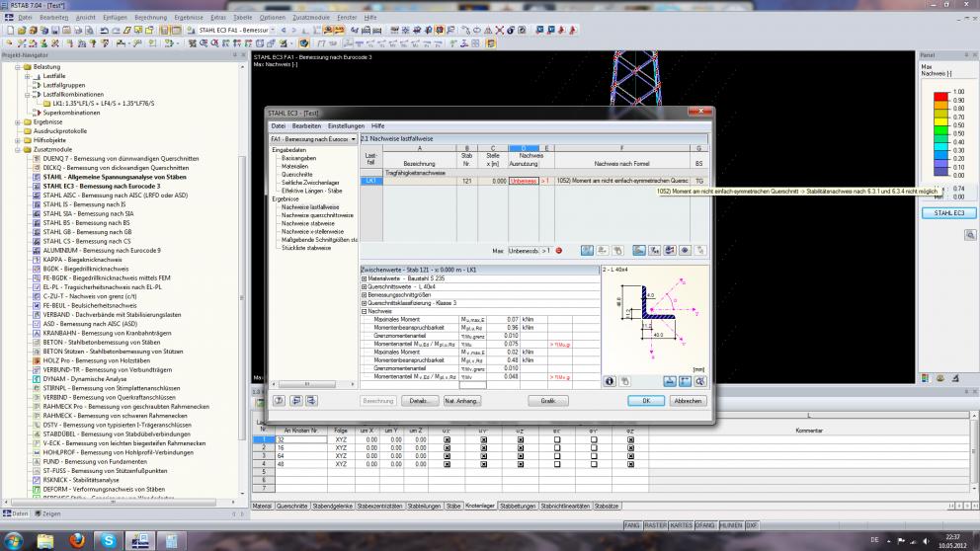980x551 pixels.
Task: Open Skype from the taskbar
Action: (x=108, y=540)
